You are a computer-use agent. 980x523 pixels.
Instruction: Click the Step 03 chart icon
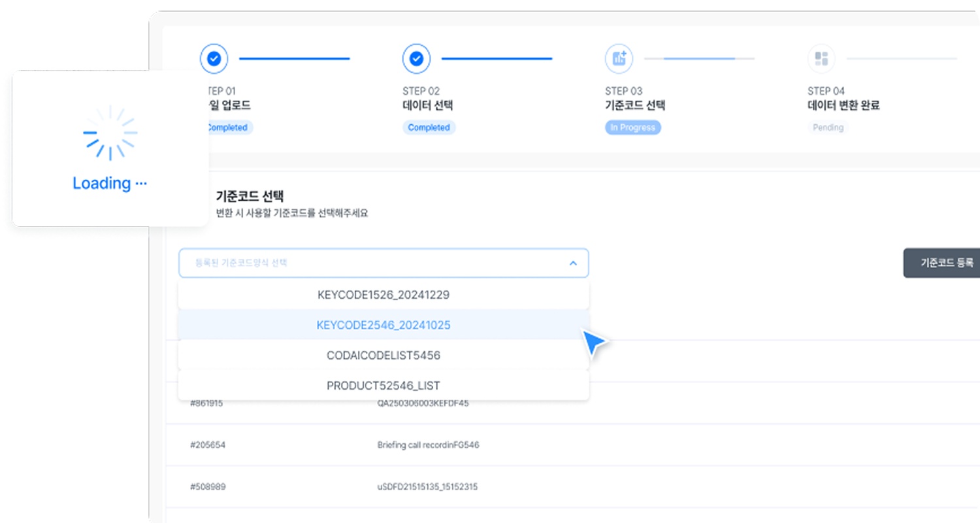pyautogui.click(x=619, y=59)
